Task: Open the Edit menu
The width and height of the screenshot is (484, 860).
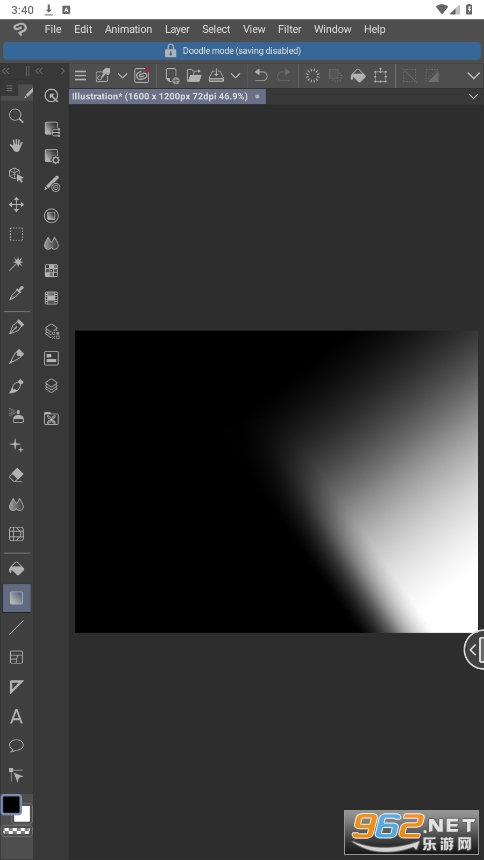Action: [x=83, y=29]
